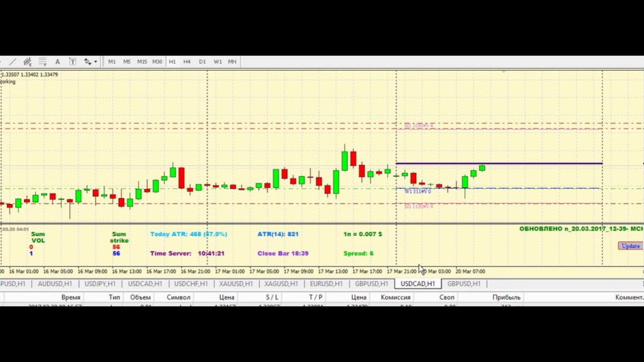Select the text label (T) tool
The height and width of the screenshot is (362, 644).
click(72, 61)
